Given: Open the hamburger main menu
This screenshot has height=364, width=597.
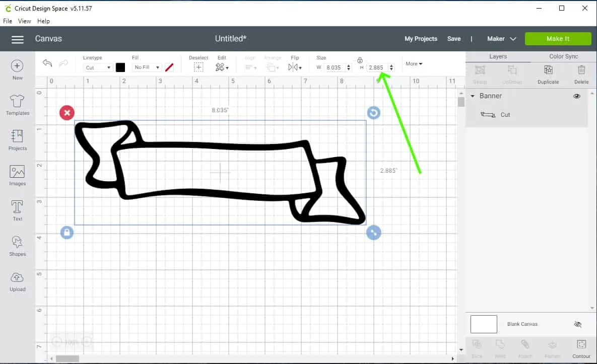Looking at the screenshot, I should (18, 39).
